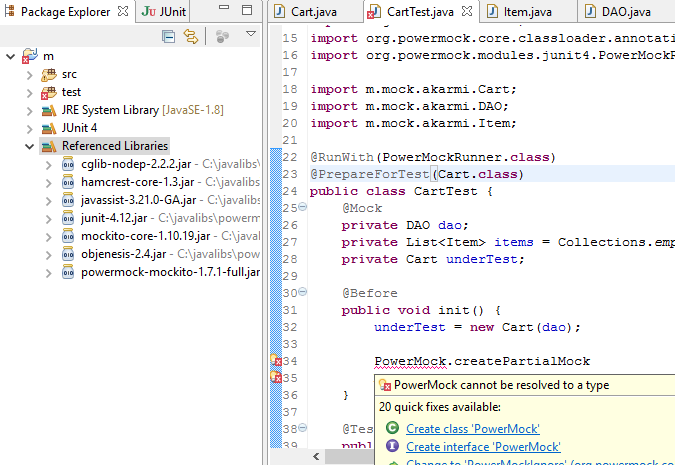Click Collapse All icon in Package Explorer

click(x=168, y=37)
